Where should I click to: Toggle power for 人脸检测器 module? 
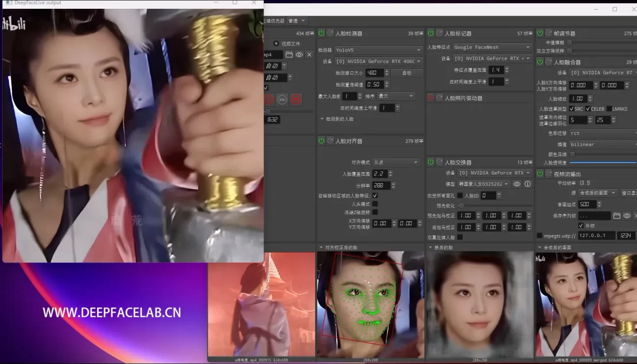(321, 33)
